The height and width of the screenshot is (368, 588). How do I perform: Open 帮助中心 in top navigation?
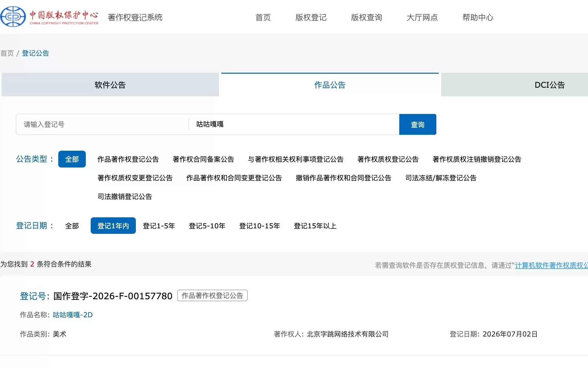478,17
